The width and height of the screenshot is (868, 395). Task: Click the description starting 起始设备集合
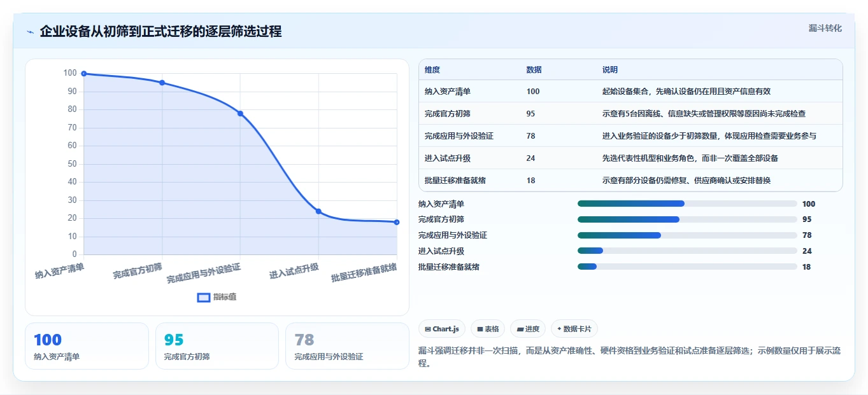(x=687, y=92)
